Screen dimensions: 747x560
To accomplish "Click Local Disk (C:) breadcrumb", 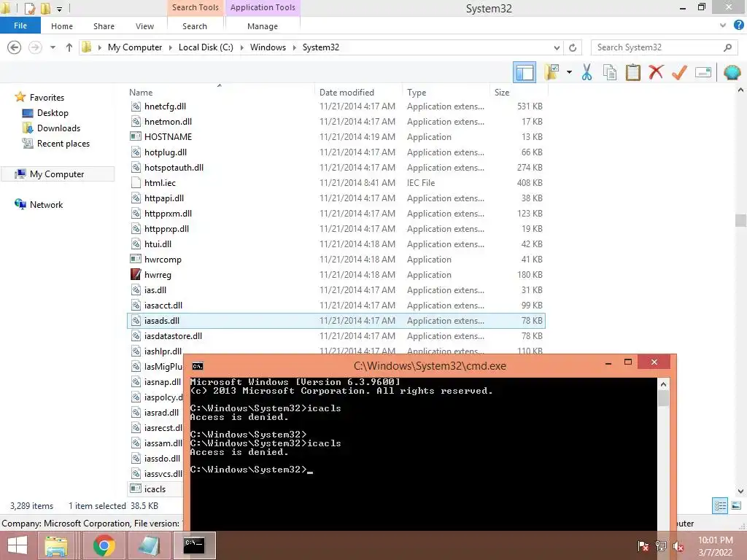I will (x=206, y=47).
